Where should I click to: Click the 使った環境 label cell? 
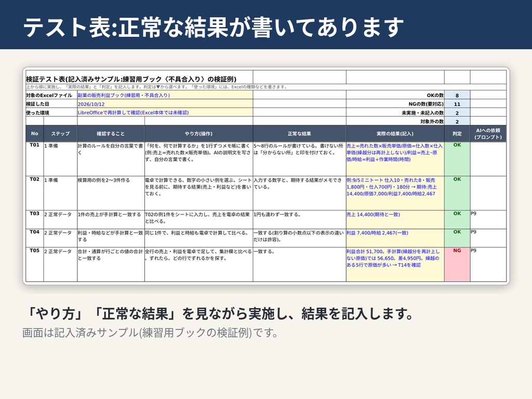pos(51,112)
